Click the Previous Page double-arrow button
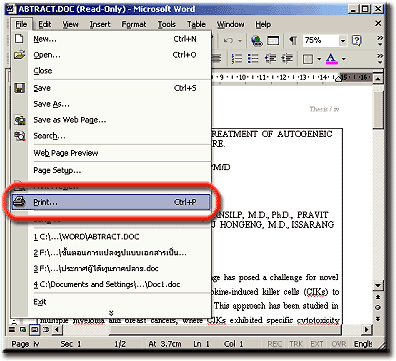The width and height of the screenshot is (396, 361). click(378, 297)
